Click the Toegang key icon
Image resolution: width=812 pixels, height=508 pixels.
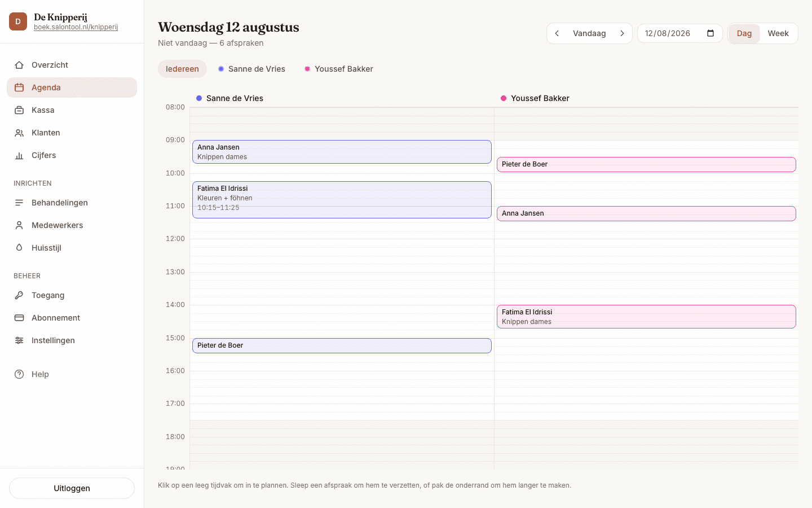[19, 295]
